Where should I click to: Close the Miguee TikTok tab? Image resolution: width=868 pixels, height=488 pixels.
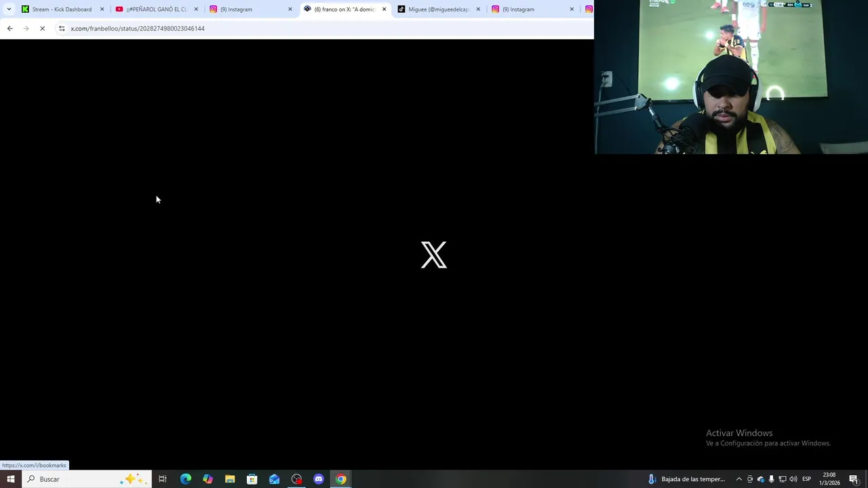tap(478, 9)
